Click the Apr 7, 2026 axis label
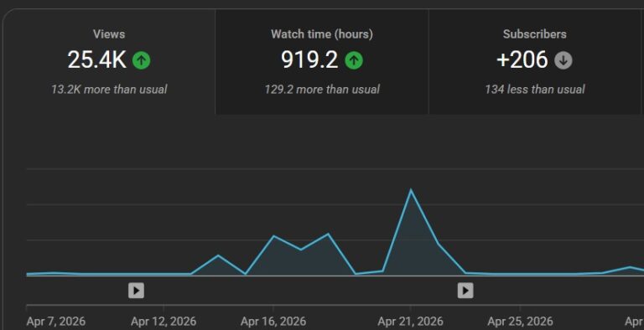This screenshot has height=330, width=644. point(56,322)
